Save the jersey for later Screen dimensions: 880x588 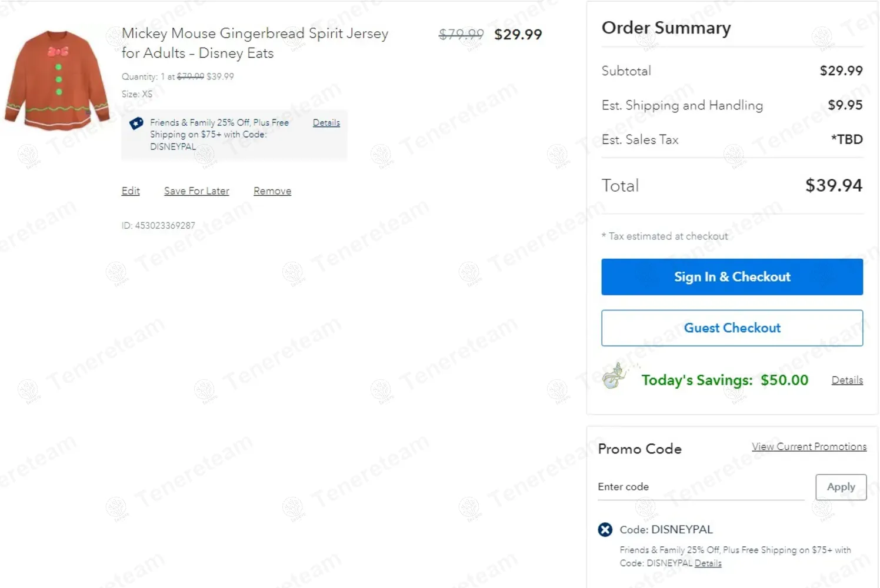[196, 191]
